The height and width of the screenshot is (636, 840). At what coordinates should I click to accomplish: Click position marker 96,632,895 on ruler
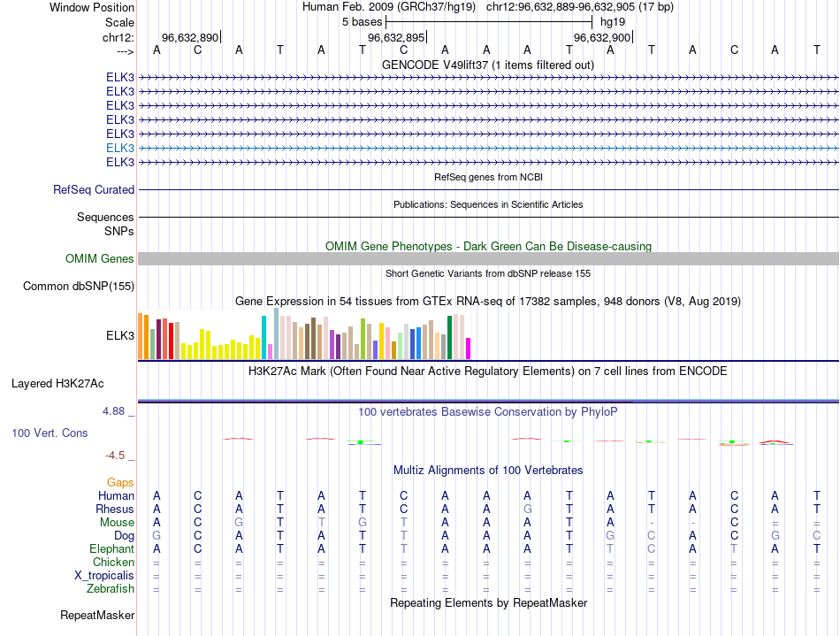[396, 37]
